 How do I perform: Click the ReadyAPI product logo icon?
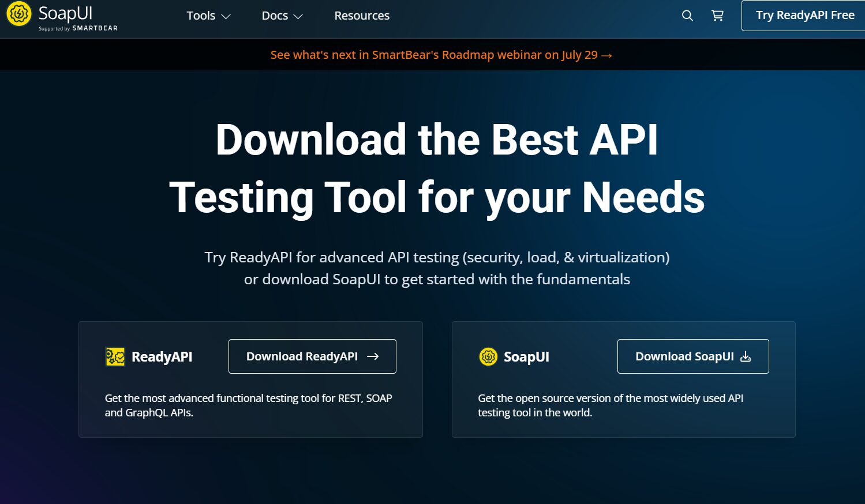pyautogui.click(x=115, y=357)
